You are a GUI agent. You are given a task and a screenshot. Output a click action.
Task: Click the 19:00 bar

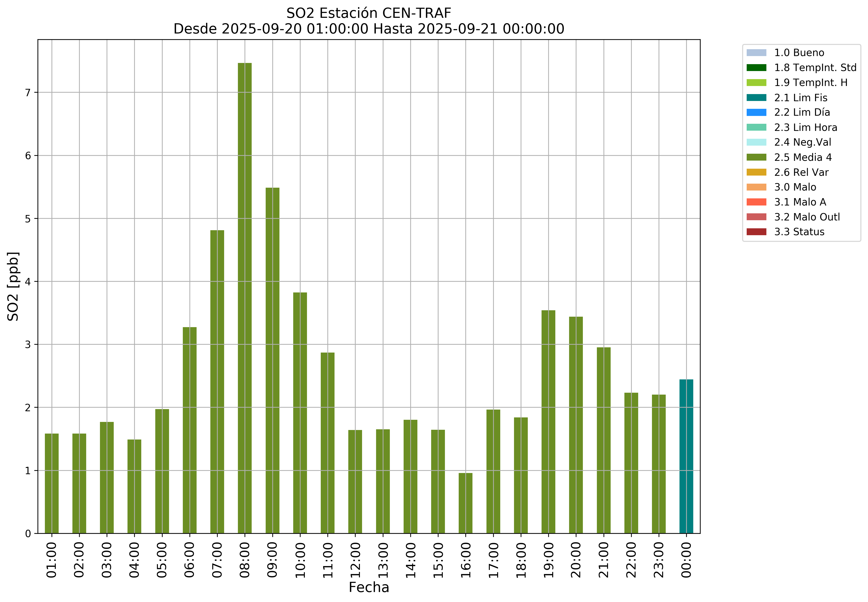click(548, 422)
